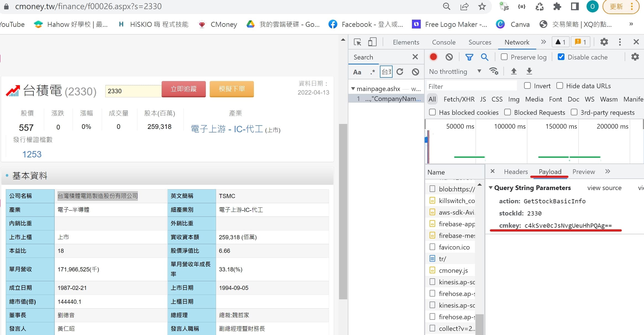Toggle the browser side panel icon
The image size is (644, 335).
[575, 6]
